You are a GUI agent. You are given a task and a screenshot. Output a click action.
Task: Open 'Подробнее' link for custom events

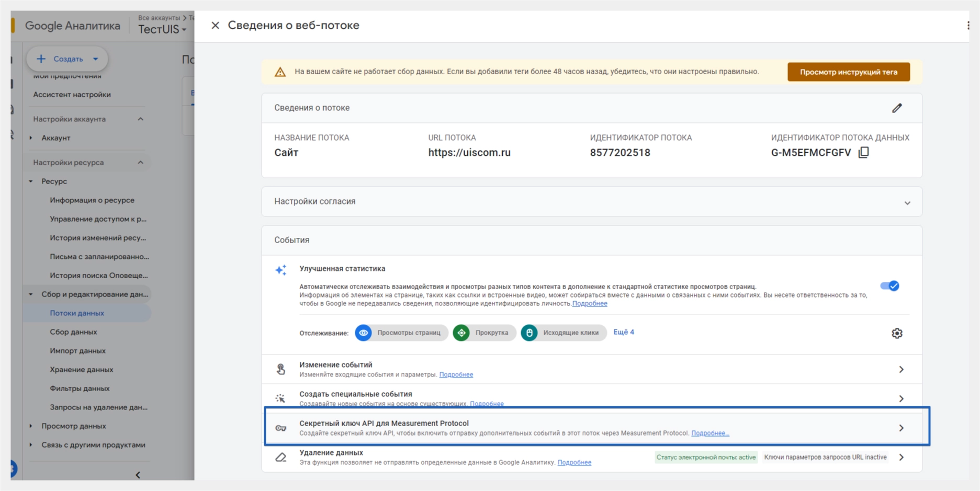(487, 403)
